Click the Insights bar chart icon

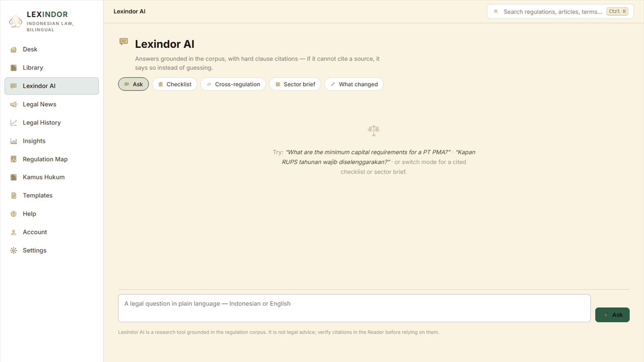pyautogui.click(x=14, y=141)
